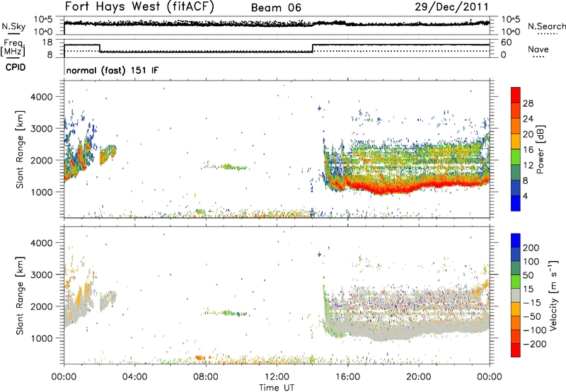Click the 'Fort Hays West (fitACF)' title
This screenshot has width=566, height=392.
pyautogui.click(x=139, y=6)
